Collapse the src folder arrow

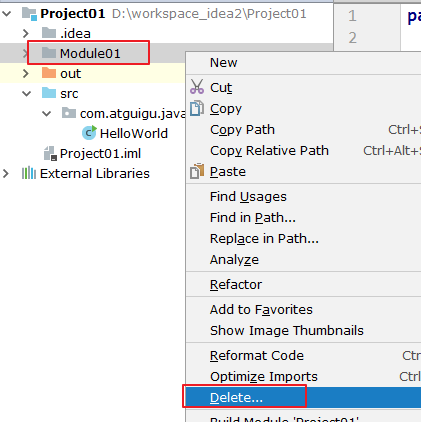[27, 94]
